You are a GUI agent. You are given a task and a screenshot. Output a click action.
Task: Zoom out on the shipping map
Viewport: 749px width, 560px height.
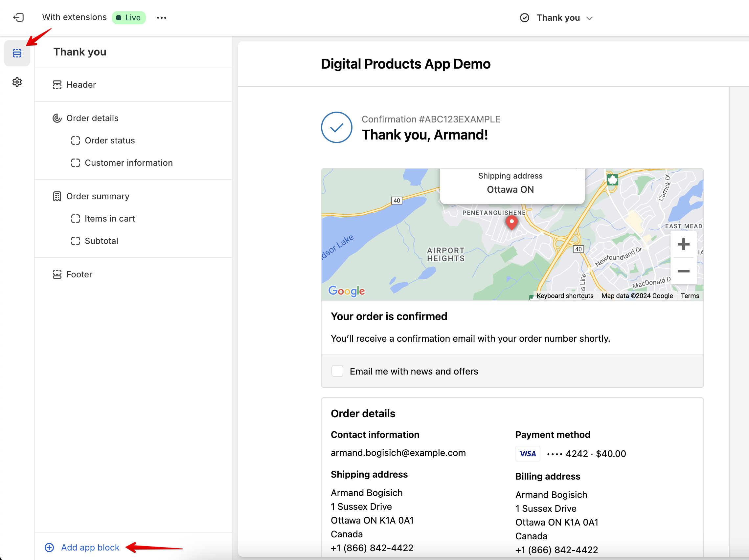tap(684, 271)
